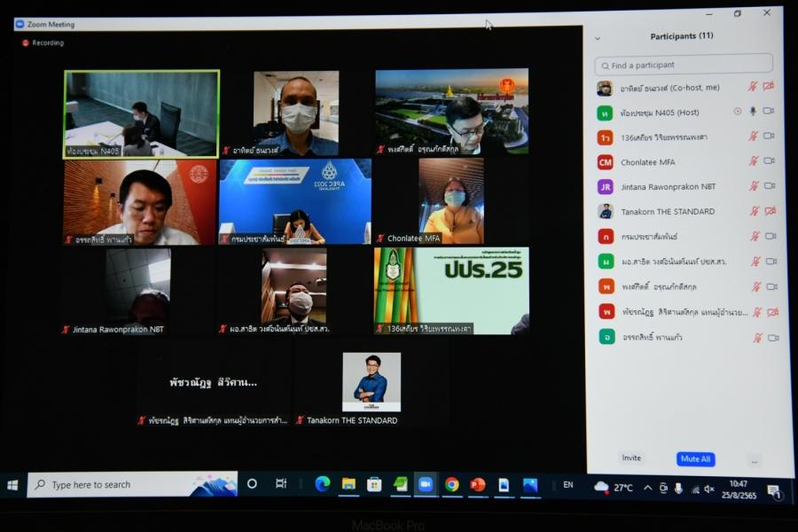Click the camera icon next to Chonlatee MFA
The image size is (798, 532).
[x=770, y=161]
